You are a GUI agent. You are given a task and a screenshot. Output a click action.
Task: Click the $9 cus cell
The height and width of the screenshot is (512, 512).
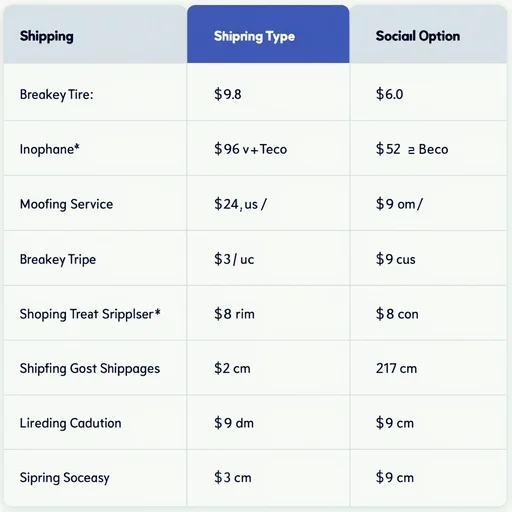click(x=396, y=259)
